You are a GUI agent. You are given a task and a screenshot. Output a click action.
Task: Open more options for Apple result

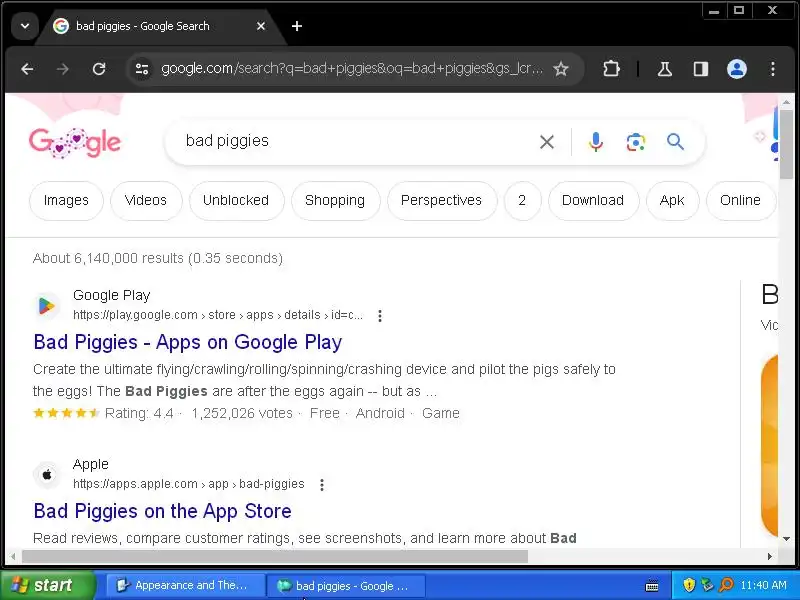click(x=321, y=485)
